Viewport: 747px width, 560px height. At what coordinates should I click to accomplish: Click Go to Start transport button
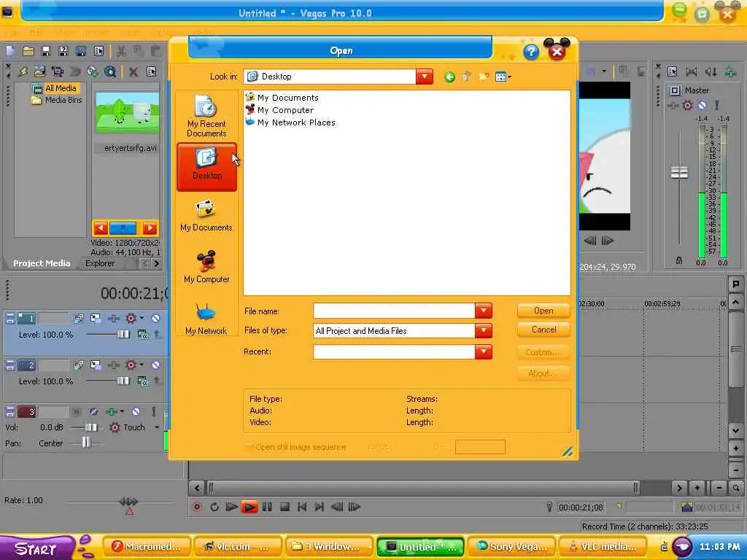point(302,507)
